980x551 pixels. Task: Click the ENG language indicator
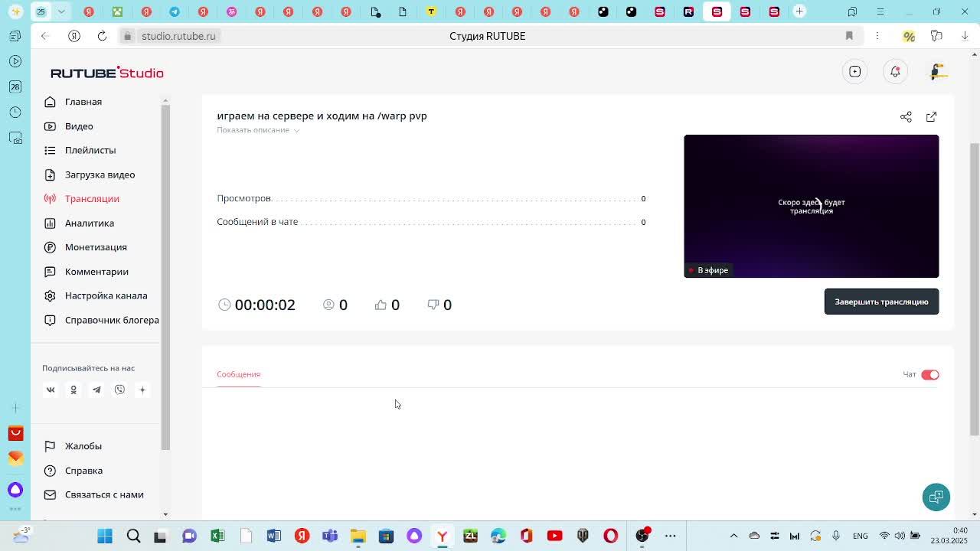coord(860,536)
